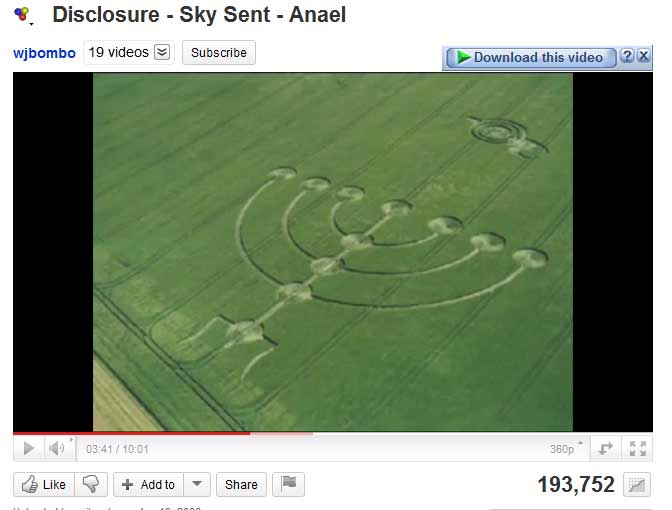The image size is (672, 510).
Task: Play the video
Action: 29,449
